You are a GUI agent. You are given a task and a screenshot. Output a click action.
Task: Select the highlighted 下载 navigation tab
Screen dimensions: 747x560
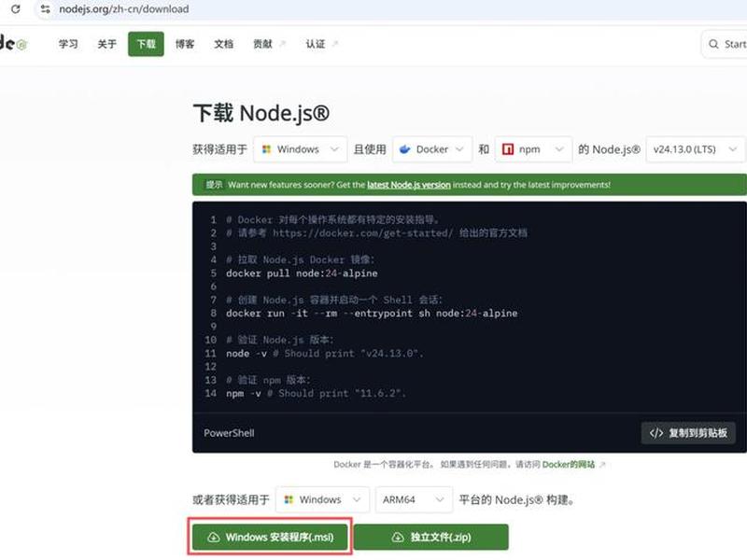point(146,44)
